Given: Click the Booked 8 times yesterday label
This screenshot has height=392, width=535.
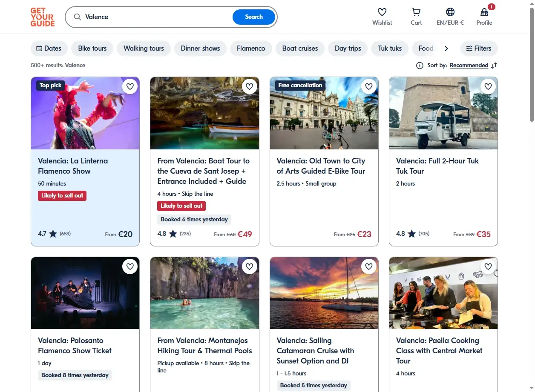Looking at the screenshot, I should click(75, 375).
